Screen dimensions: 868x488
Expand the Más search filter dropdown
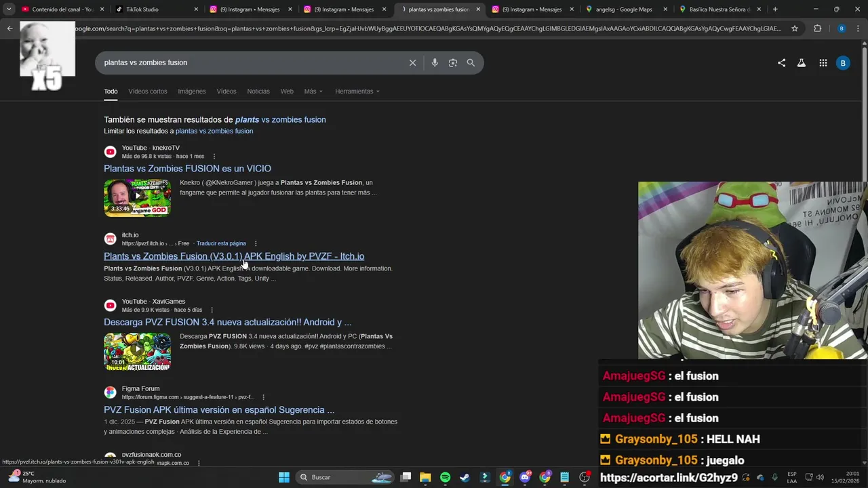point(313,91)
